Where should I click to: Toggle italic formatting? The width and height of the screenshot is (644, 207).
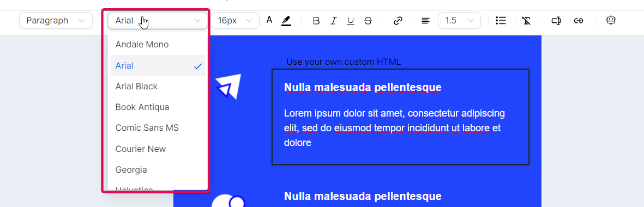click(x=334, y=21)
